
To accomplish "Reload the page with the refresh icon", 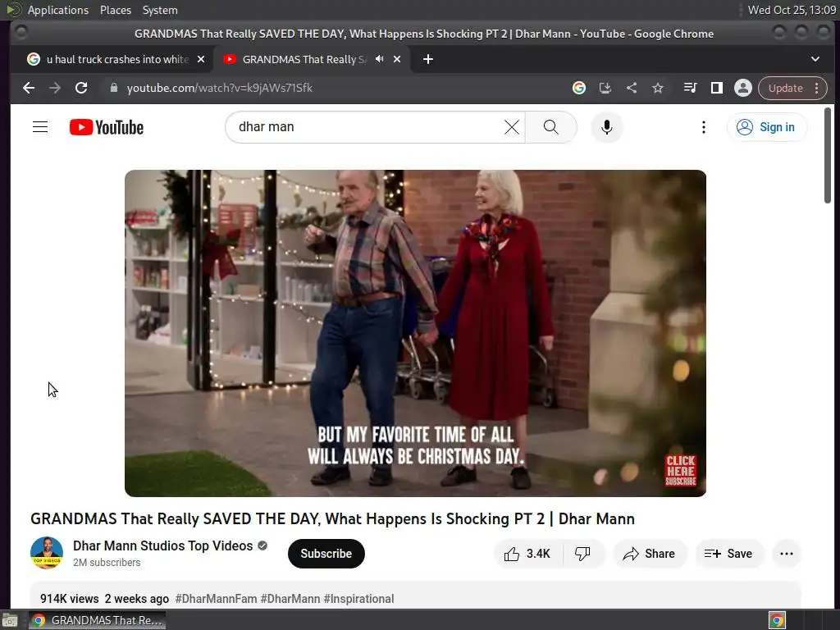I will pyautogui.click(x=81, y=88).
